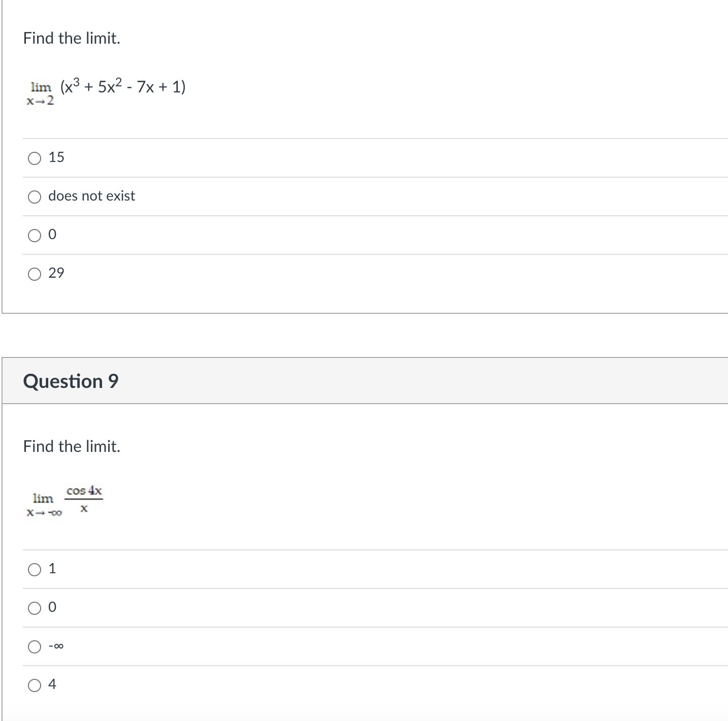
Task: Pick the answer 4 radio button
Action: tap(35, 685)
